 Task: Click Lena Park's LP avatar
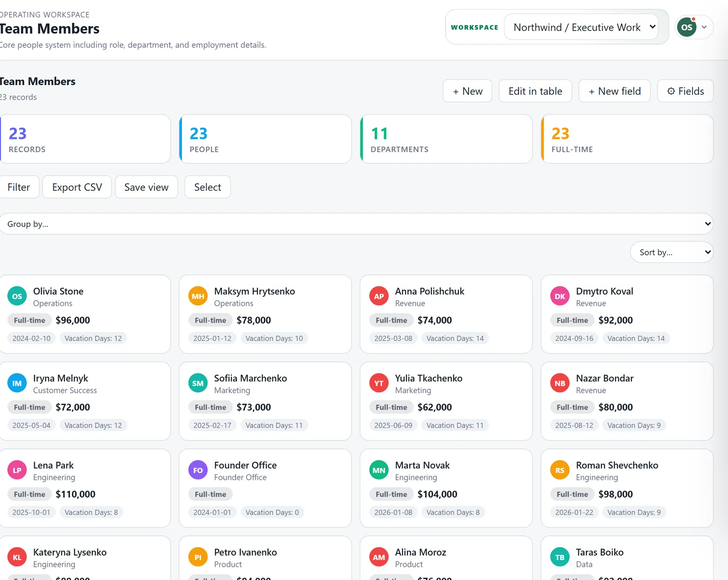click(17, 470)
